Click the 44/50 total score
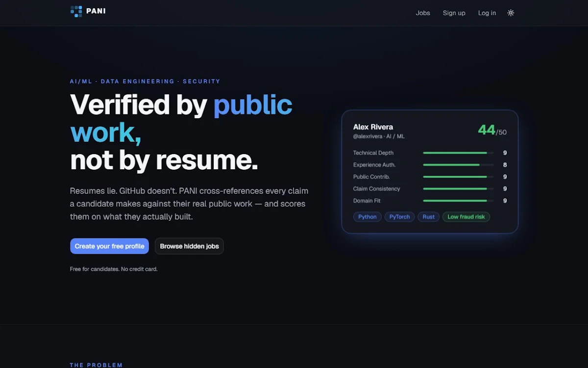Screen dimensions: 588x368 492,130
